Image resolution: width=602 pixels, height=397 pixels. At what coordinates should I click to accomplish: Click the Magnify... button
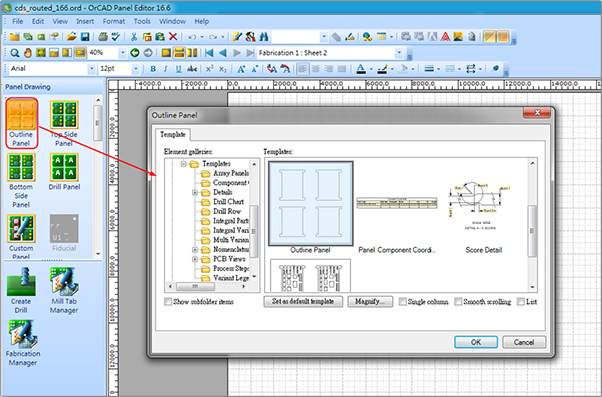tap(370, 301)
